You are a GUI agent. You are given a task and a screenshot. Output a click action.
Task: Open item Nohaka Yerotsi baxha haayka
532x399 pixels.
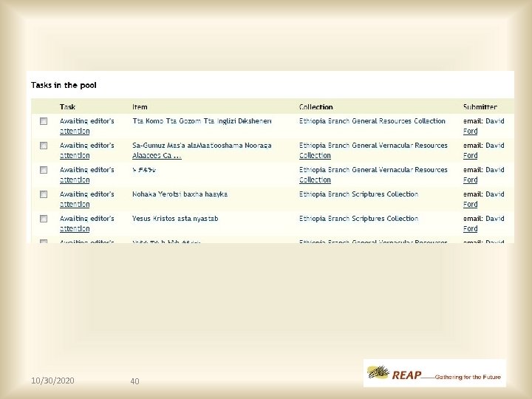[180, 194]
